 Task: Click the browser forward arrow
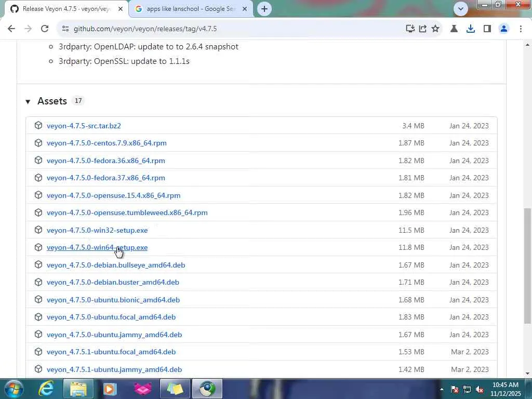[x=28, y=29]
